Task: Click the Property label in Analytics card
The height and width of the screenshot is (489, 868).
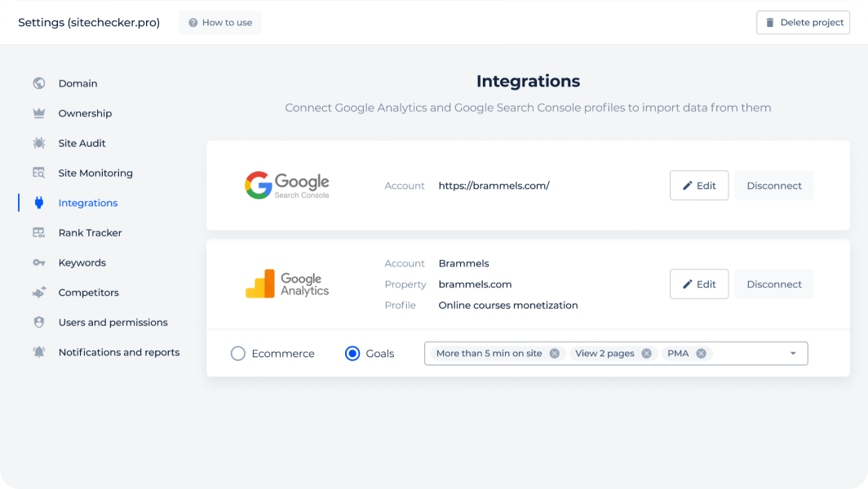Action: click(x=405, y=284)
